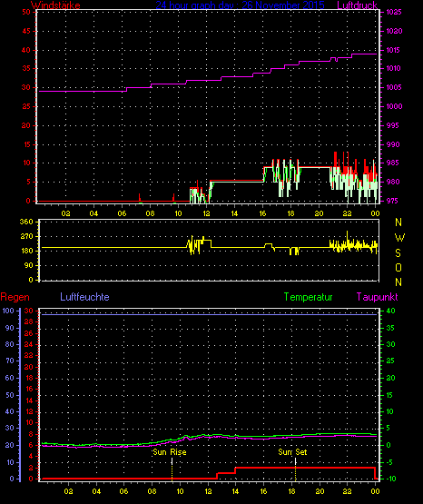Click the Windstärke axis title

point(55,5)
